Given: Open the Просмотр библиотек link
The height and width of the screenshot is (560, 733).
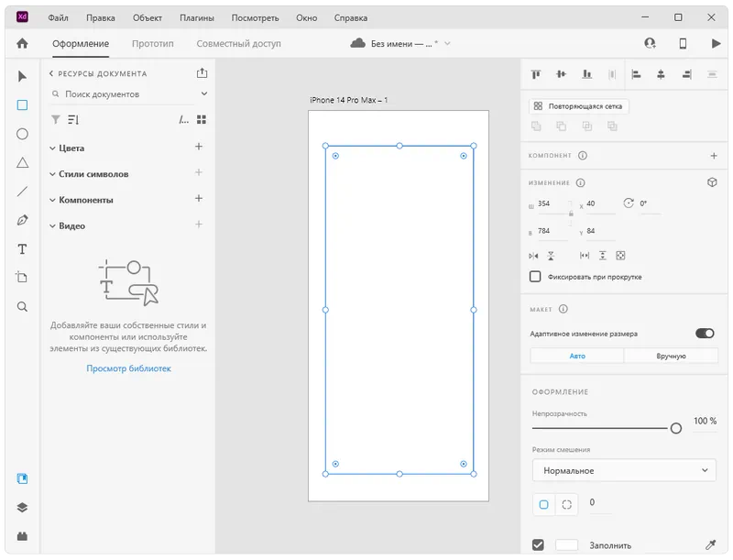Looking at the screenshot, I should (x=128, y=368).
